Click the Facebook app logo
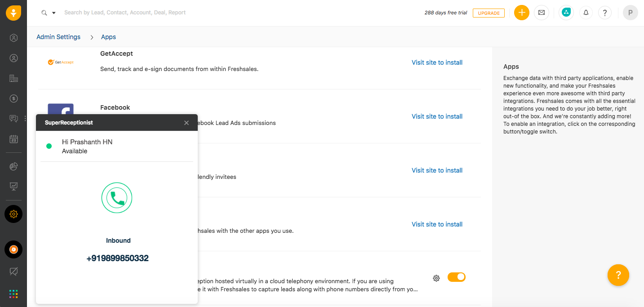 61,109
